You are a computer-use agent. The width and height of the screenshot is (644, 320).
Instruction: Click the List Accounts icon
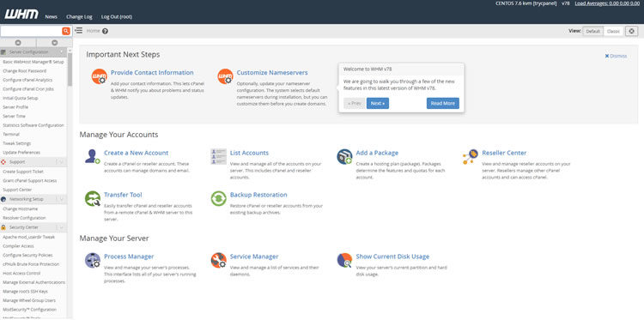[x=218, y=157]
